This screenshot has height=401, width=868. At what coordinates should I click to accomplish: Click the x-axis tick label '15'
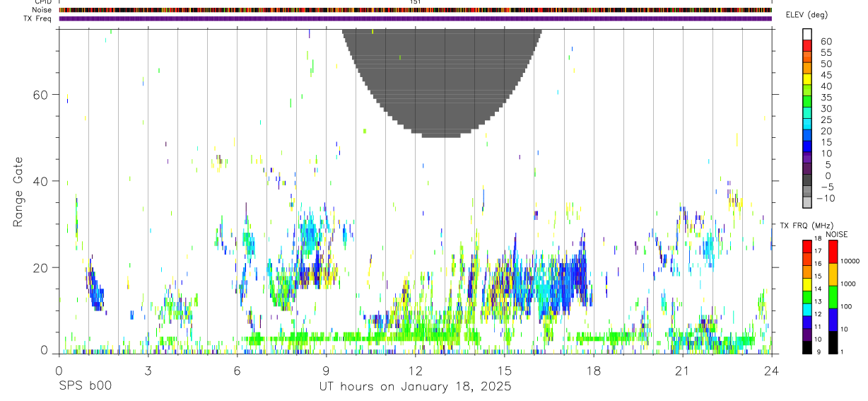coord(504,371)
